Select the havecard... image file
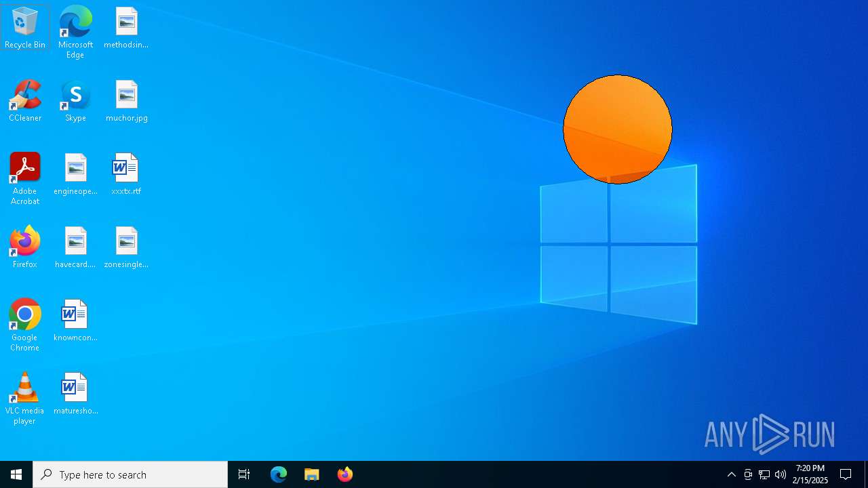Image resolution: width=868 pixels, height=488 pixels. pyautogui.click(x=75, y=247)
